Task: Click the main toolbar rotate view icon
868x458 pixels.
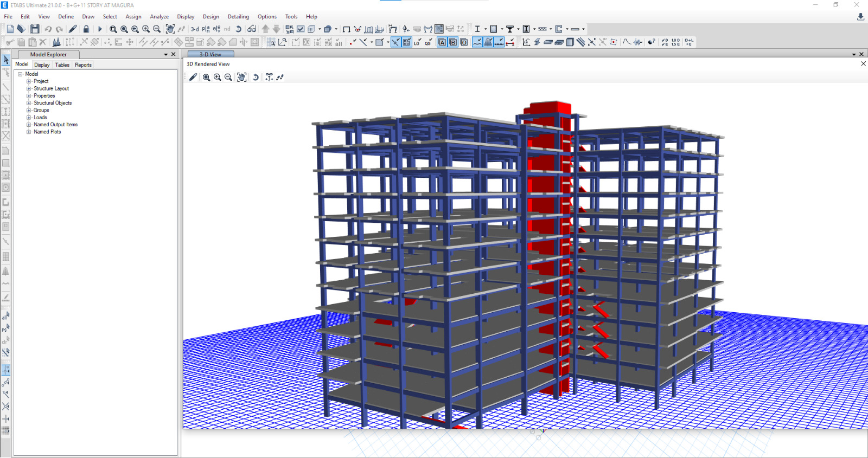Action: point(238,29)
